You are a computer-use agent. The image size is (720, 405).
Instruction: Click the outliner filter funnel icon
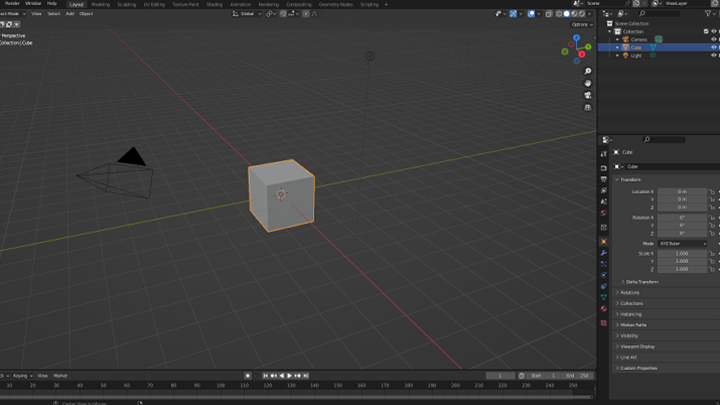[x=708, y=14]
